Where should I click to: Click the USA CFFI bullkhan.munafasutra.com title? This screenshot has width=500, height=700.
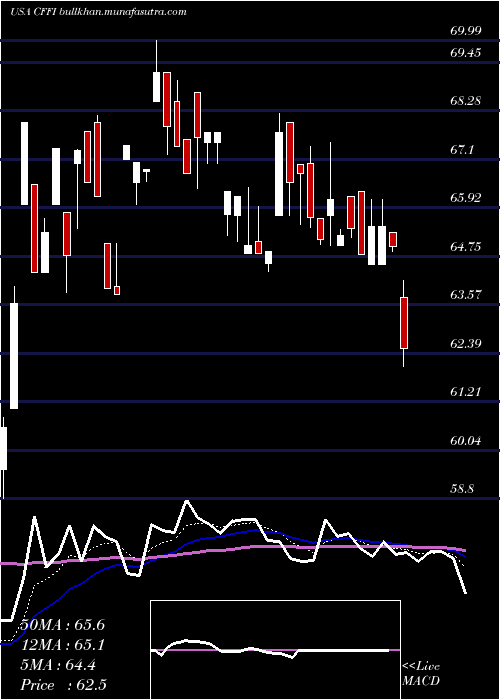click(98, 12)
